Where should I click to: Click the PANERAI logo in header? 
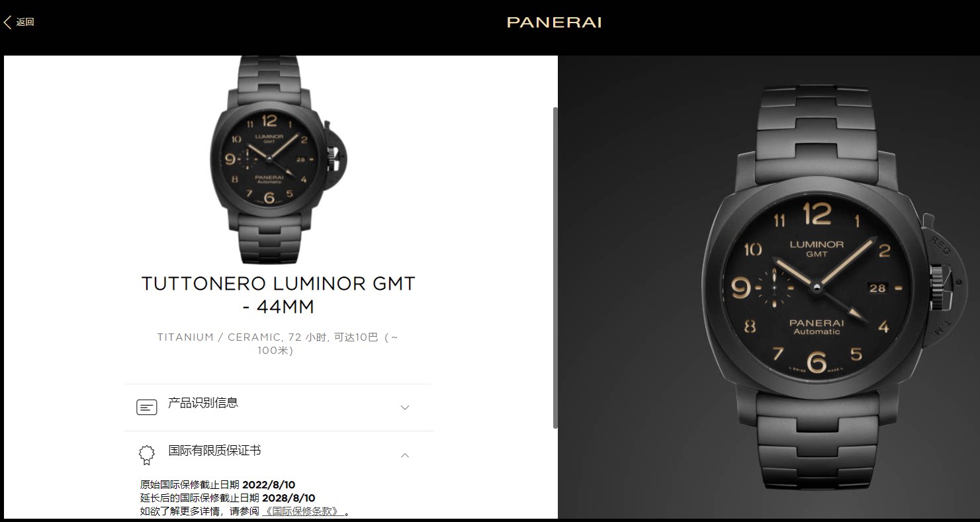(554, 22)
